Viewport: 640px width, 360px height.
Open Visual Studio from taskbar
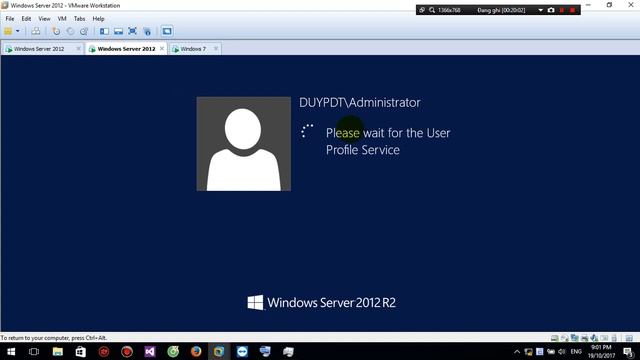click(150, 351)
